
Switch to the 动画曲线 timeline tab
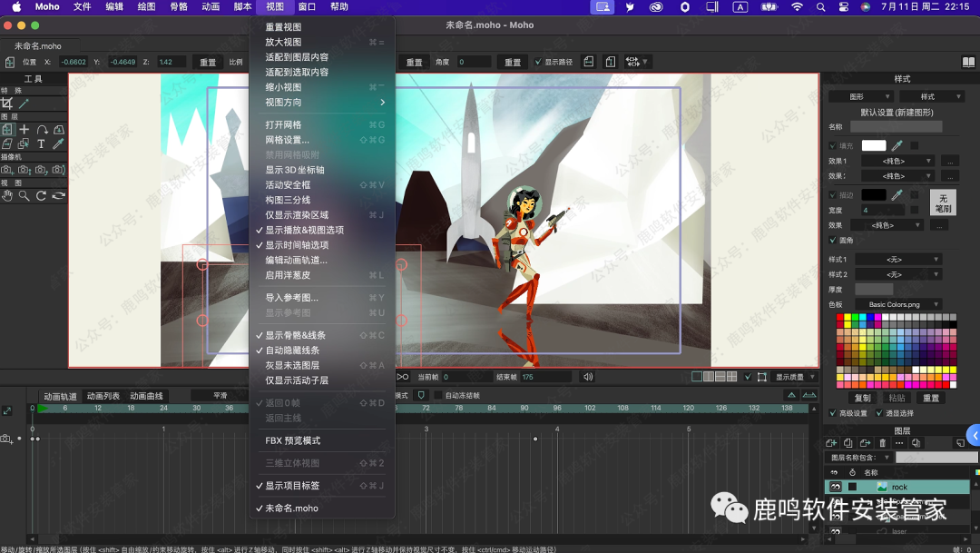pyautogui.click(x=146, y=396)
